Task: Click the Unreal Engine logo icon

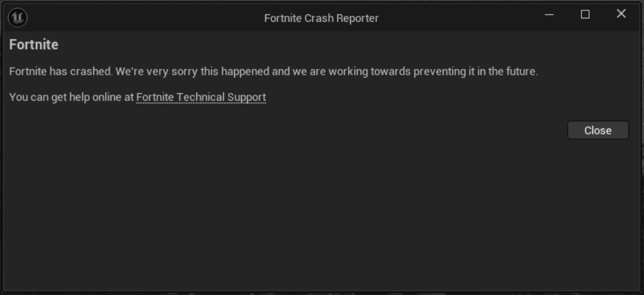Action: (18, 18)
